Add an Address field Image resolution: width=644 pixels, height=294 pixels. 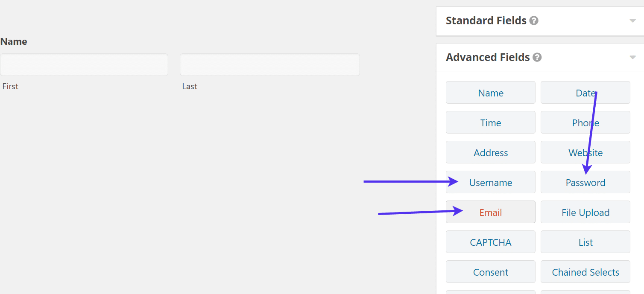coord(490,152)
